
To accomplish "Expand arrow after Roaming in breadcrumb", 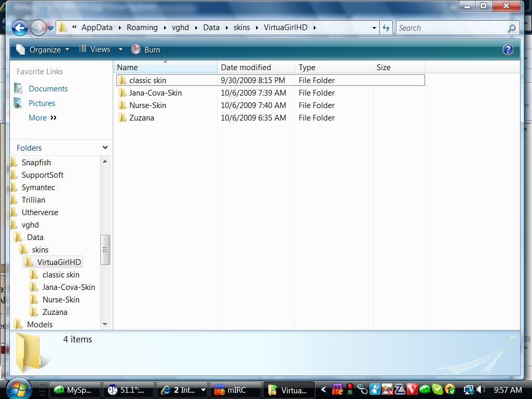I will click(165, 28).
